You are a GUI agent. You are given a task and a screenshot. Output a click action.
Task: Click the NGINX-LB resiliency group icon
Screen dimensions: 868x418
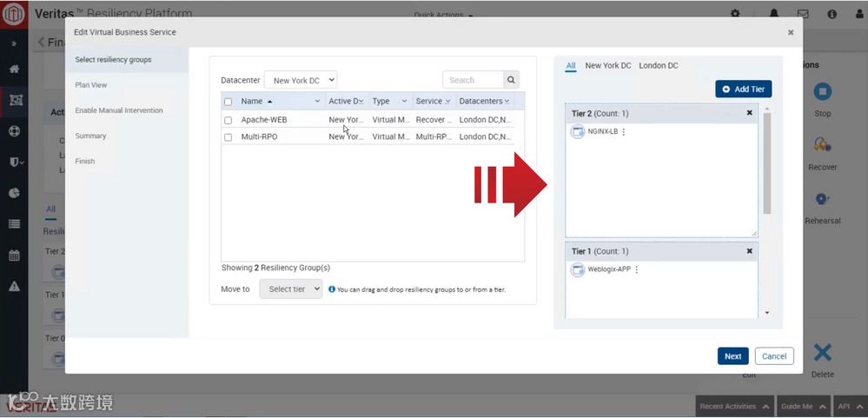click(x=578, y=132)
